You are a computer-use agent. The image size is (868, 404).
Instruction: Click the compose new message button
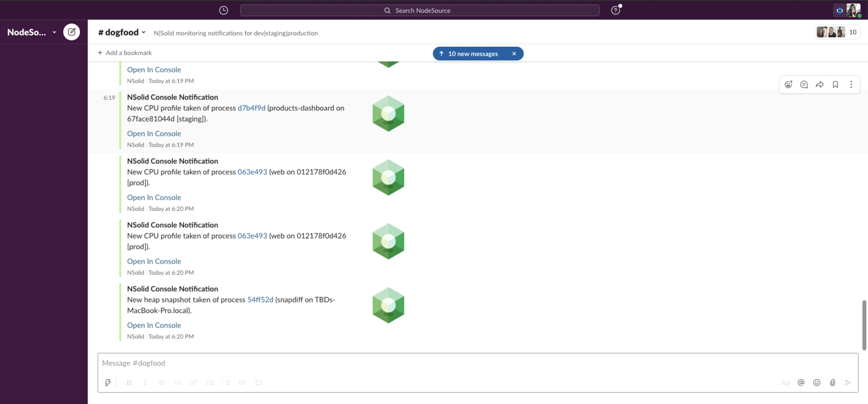pyautogui.click(x=71, y=32)
